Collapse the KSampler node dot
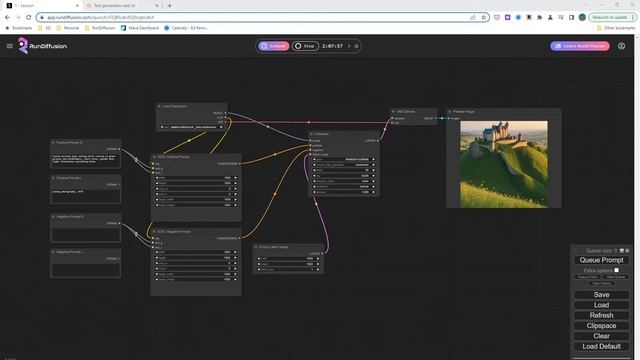 (311, 134)
